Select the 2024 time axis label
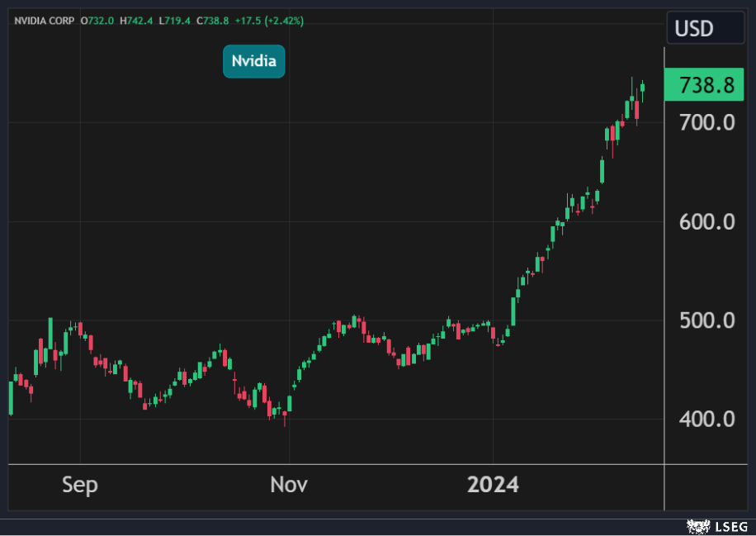This screenshot has width=756, height=536. point(493,485)
